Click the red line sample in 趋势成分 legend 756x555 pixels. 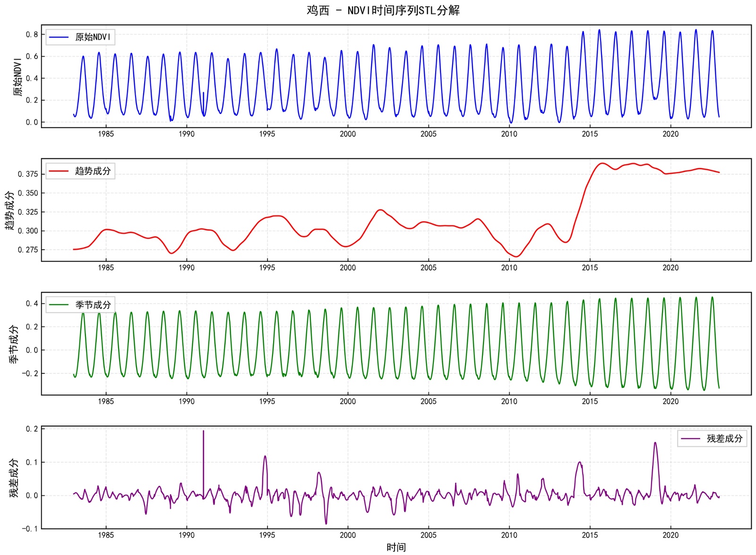click(59, 171)
